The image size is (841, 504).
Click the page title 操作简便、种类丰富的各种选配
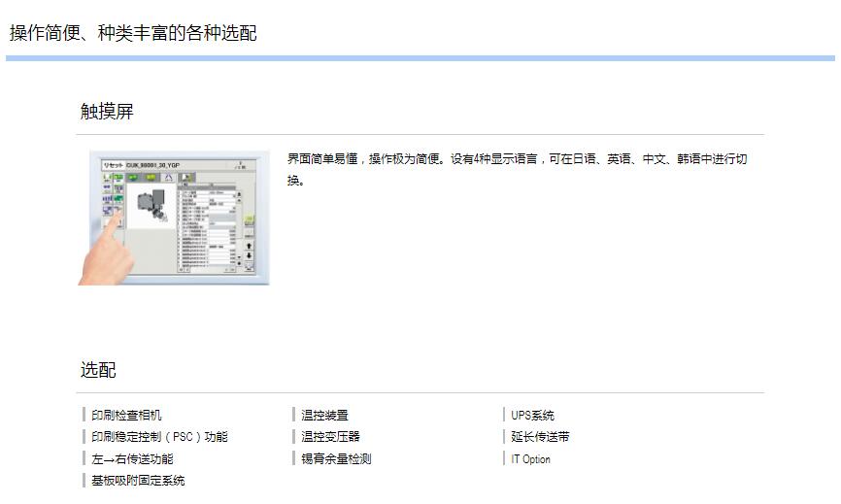point(133,33)
